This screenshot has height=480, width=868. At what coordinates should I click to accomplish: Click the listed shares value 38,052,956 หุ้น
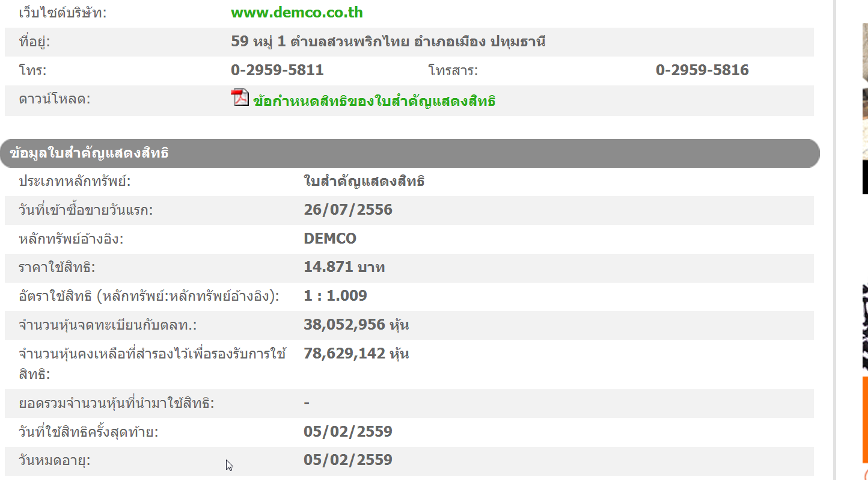(356, 325)
